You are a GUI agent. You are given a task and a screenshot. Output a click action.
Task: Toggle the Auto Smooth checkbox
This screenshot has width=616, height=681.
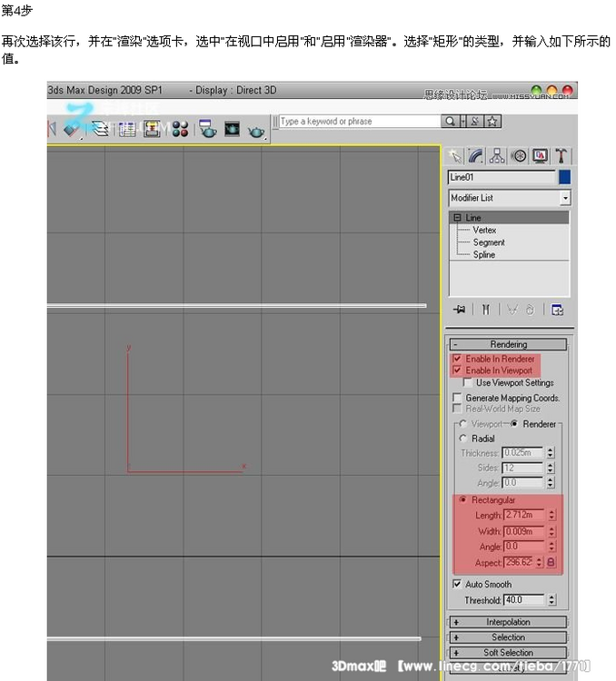(457, 584)
